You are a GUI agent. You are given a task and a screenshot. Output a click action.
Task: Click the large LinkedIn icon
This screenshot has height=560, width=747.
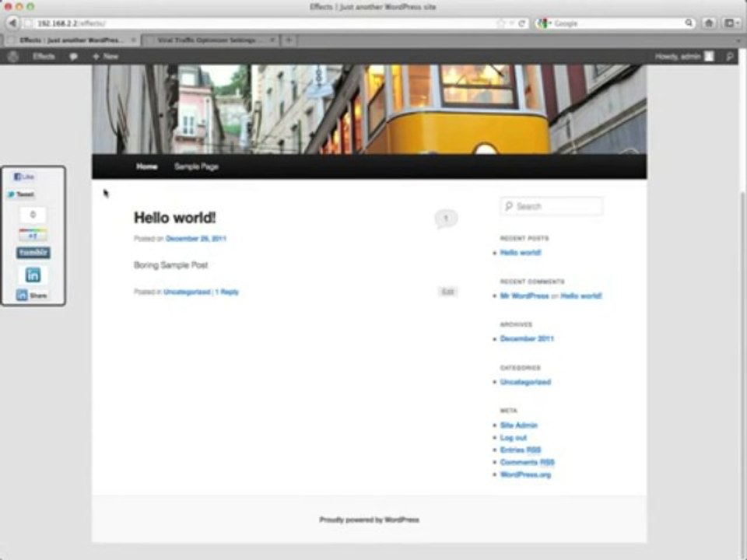tap(33, 275)
